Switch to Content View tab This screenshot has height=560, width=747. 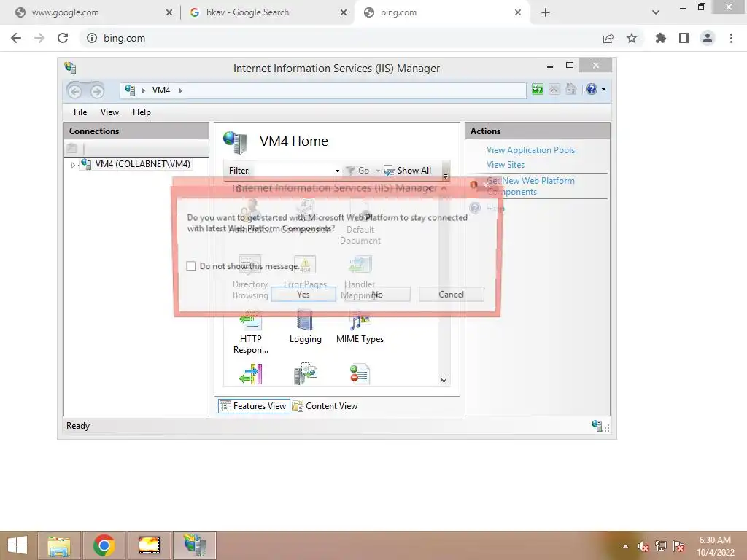(x=325, y=405)
